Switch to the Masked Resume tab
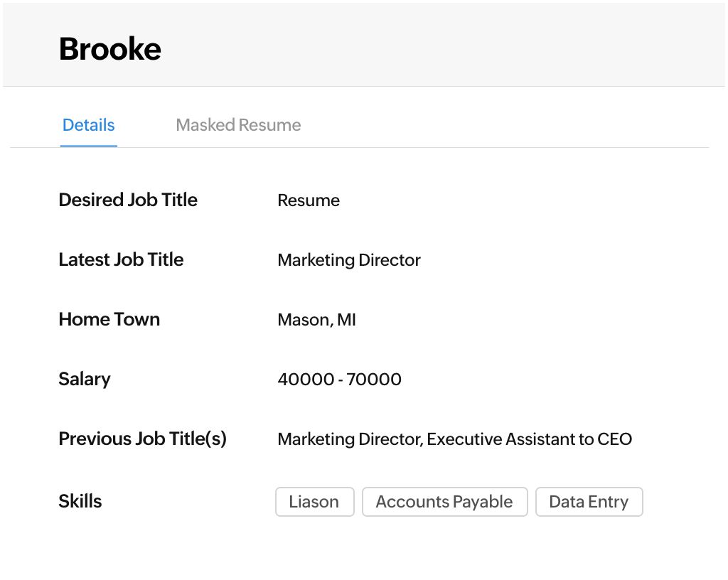The height and width of the screenshot is (580, 728). (238, 125)
